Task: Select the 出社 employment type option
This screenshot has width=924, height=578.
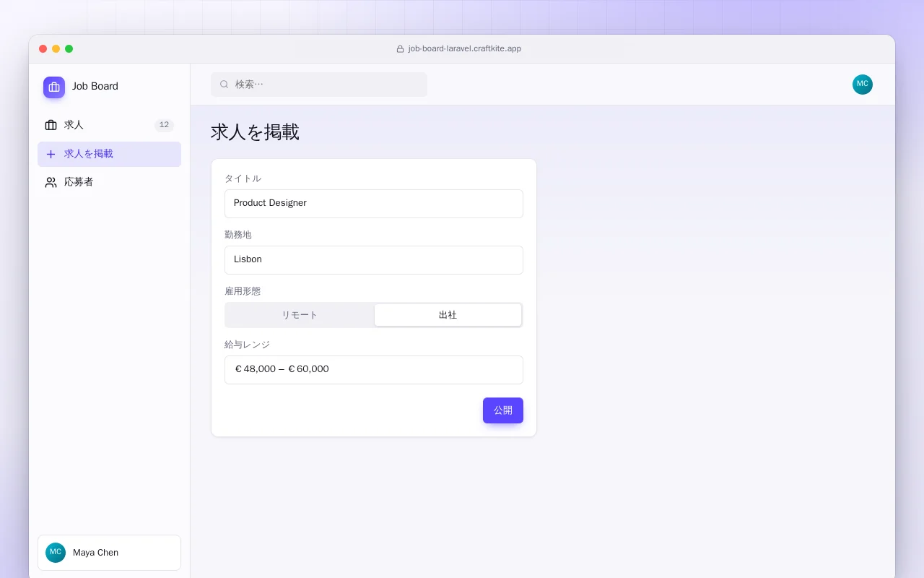Action: pyautogui.click(x=448, y=315)
